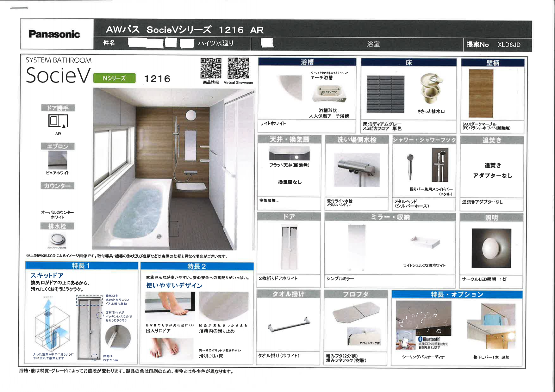The image size is (555, 392).
Task: Click the AR door-direction diagram icon
Action: point(58,121)
